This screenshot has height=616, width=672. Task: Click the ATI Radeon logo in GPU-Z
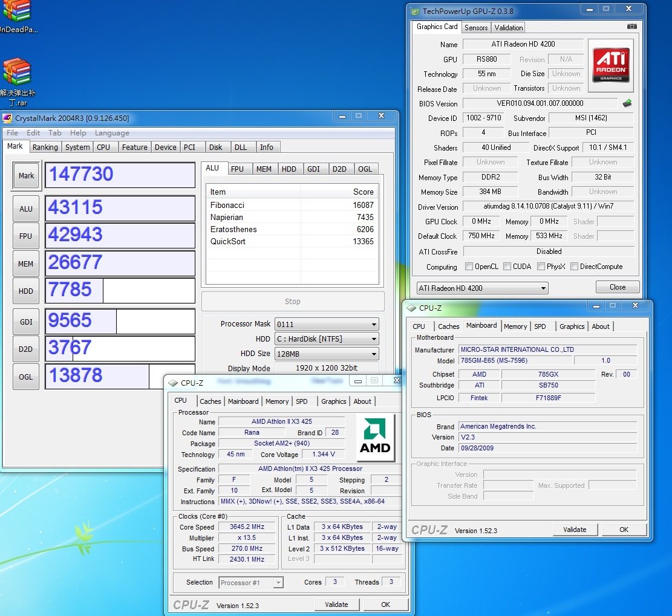[611, 65]
